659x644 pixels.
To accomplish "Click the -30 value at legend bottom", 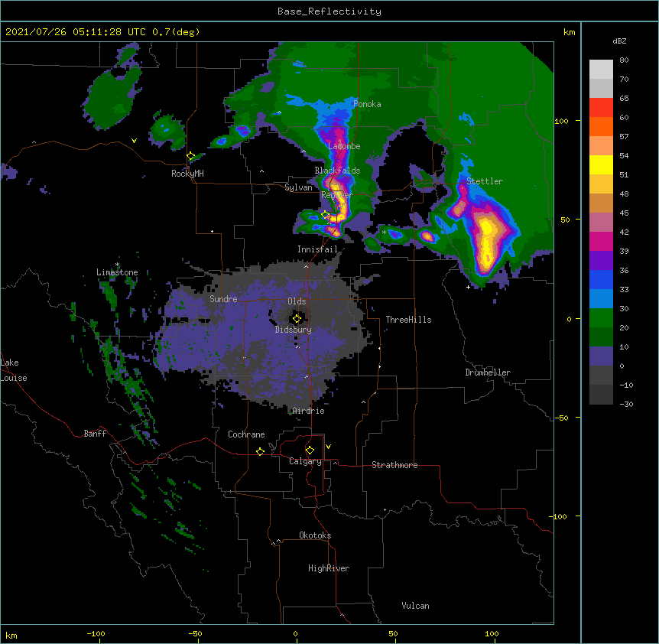I will coord(626,404).
